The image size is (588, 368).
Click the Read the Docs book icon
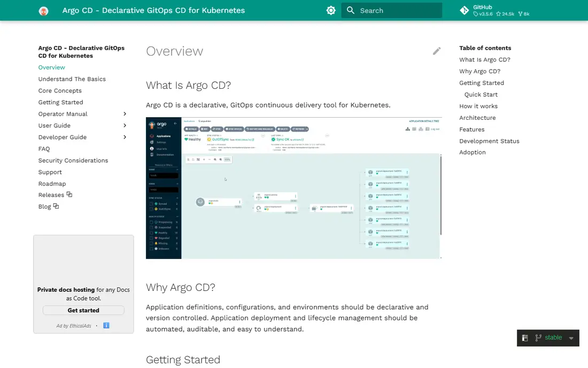(x=525, y=338)
